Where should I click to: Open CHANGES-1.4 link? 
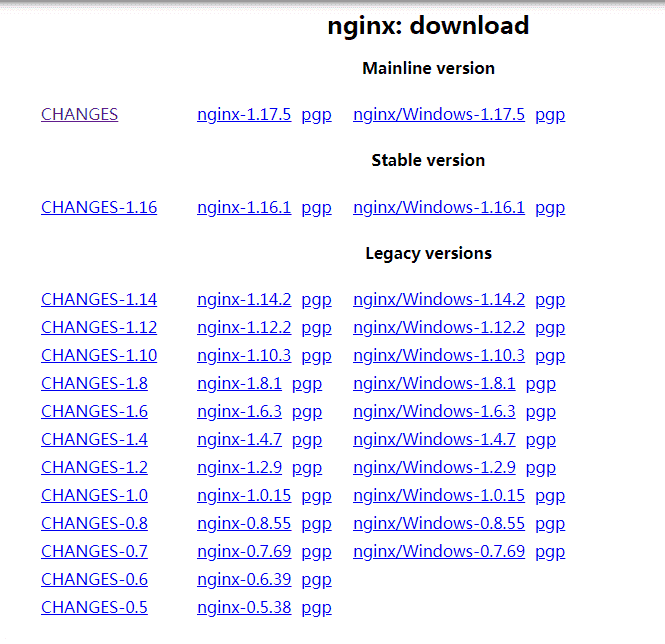coord(94,440)
